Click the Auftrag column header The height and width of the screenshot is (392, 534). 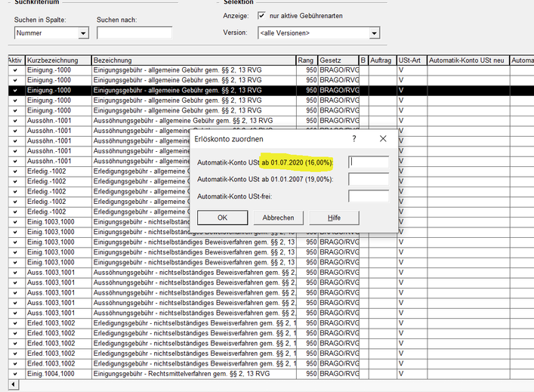(382, 60)
